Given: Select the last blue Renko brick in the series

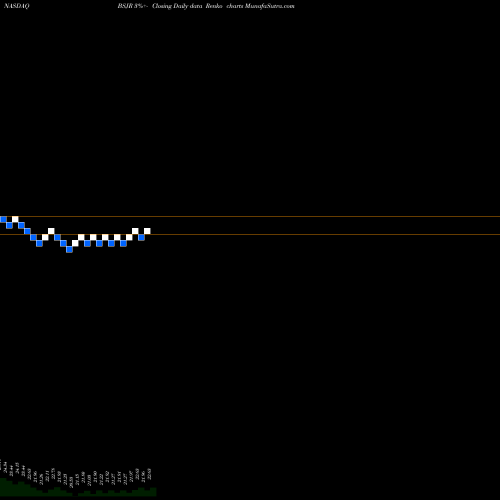Looking at the screenshot, I should coord(141,237).
